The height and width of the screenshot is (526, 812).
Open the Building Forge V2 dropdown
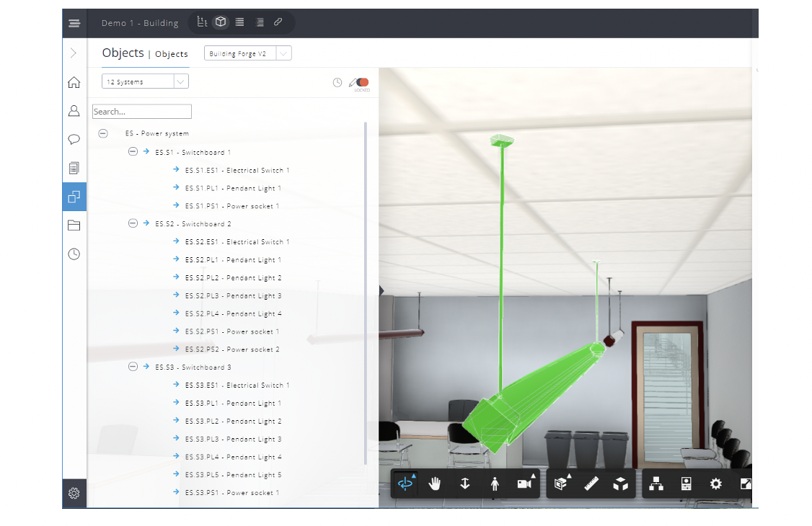point(247,53)
